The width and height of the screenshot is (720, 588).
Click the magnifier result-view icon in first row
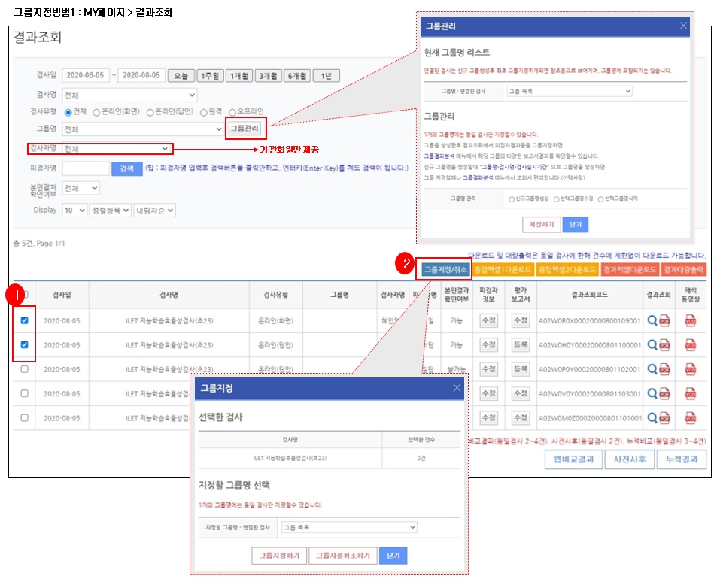(x=652, y=320)
